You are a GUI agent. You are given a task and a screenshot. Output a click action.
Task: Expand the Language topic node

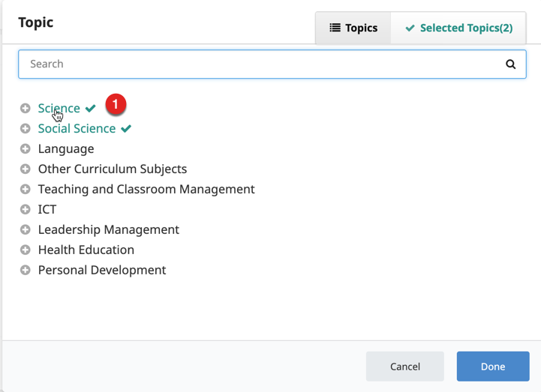pyautogui.click(x=26, y=149)
